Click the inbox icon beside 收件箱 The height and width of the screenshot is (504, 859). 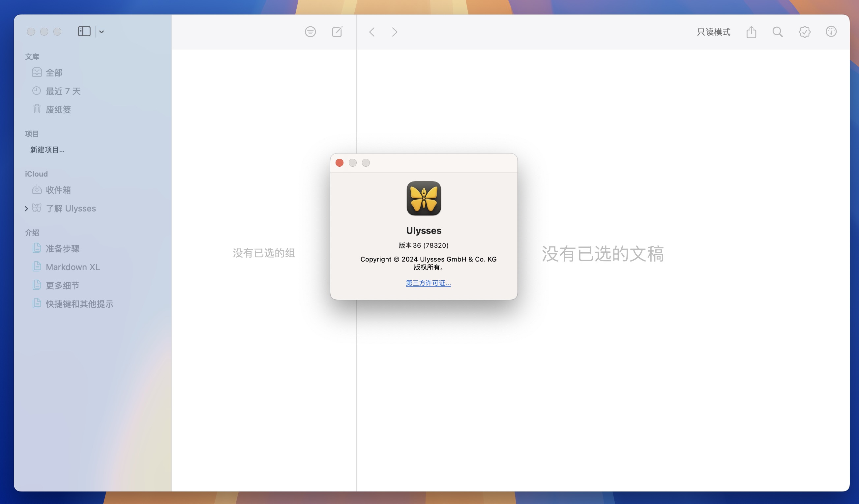point(37,189)
